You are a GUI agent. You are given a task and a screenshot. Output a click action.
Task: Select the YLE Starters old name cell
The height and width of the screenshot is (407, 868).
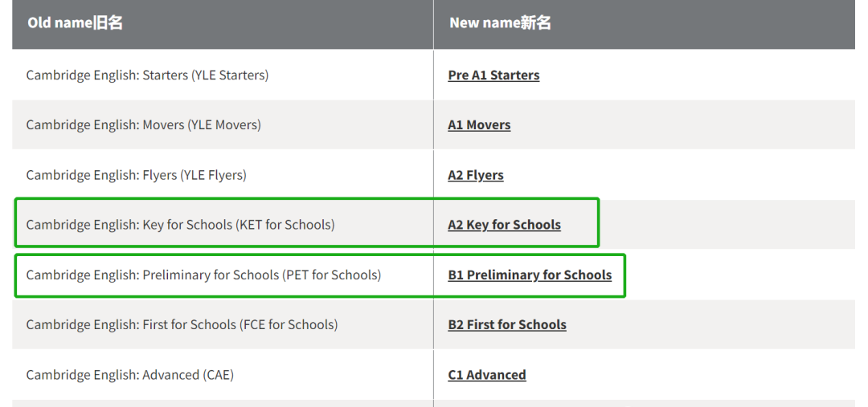point(223,75)
